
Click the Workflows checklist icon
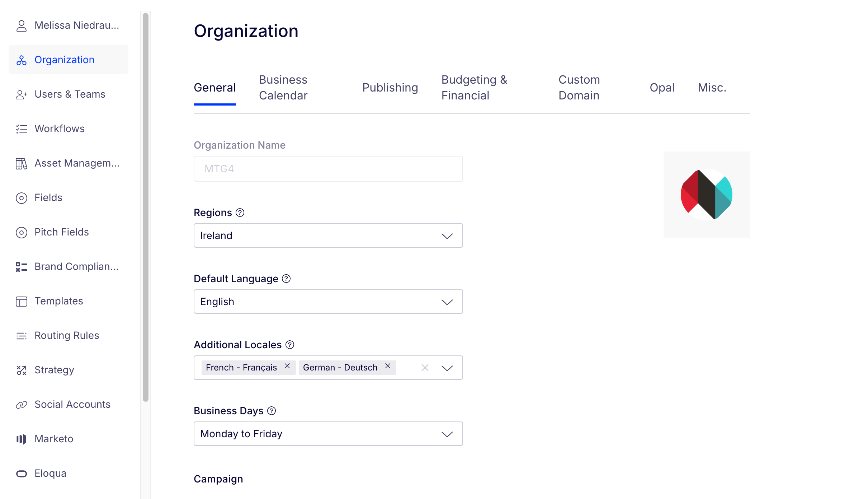[x=22, y=129]
